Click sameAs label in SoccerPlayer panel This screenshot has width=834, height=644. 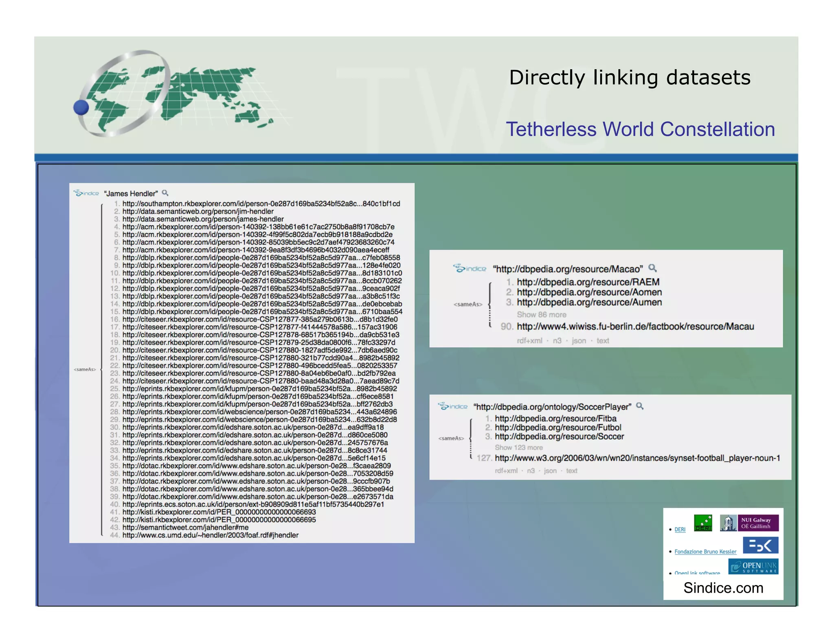[451, 438]
